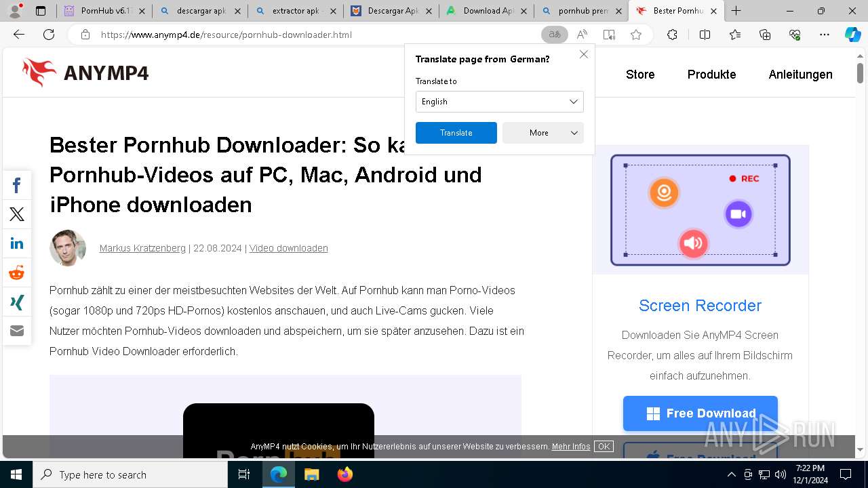868x488 pixels.
Task: View site information lock icon
Action: (x=85, y=35)
